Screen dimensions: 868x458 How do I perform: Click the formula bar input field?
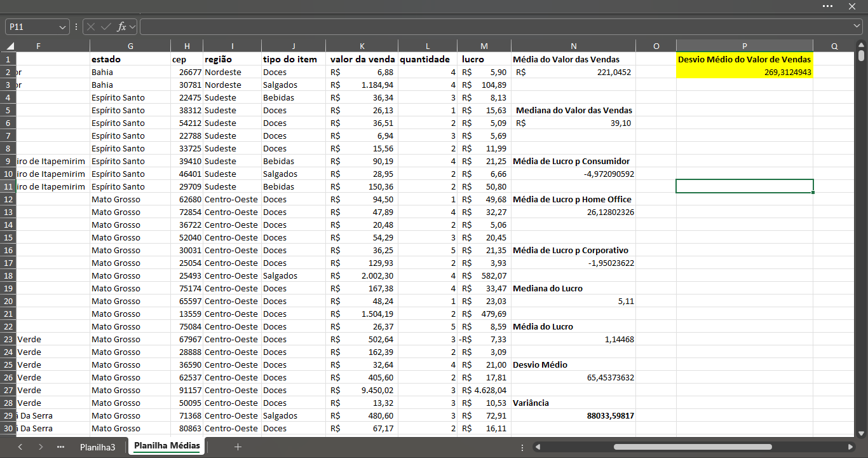click(496, 27)
